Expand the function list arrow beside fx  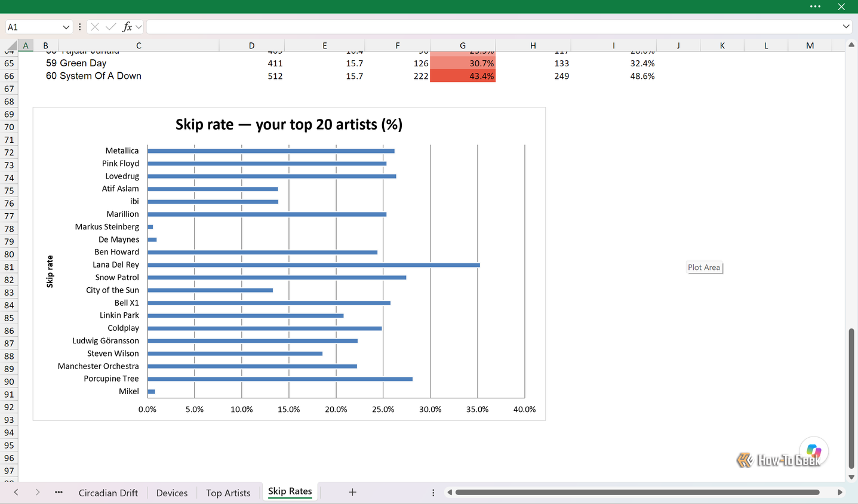click(x=139, y=27)
